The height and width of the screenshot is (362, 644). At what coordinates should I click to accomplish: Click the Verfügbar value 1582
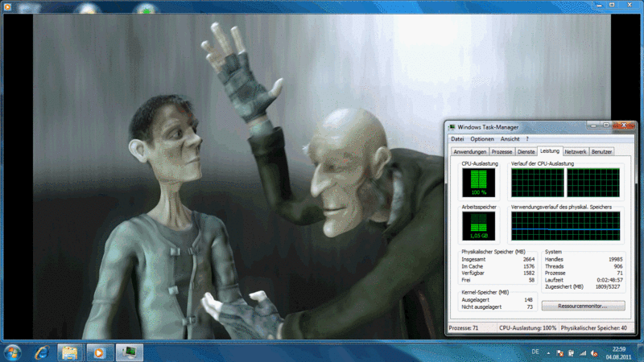point(529,273)
